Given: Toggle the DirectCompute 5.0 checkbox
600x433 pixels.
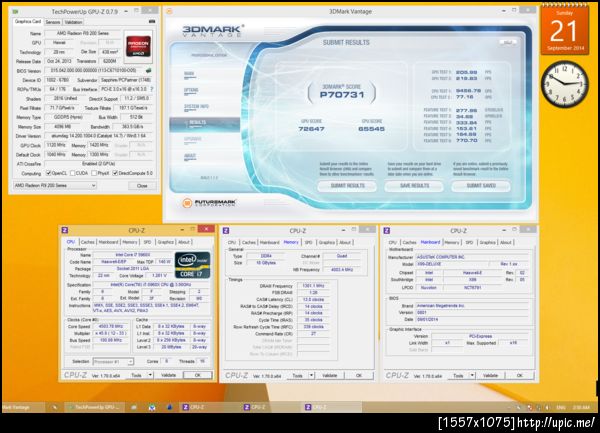Looking at the screenshot, I should [x=115, y=173].
